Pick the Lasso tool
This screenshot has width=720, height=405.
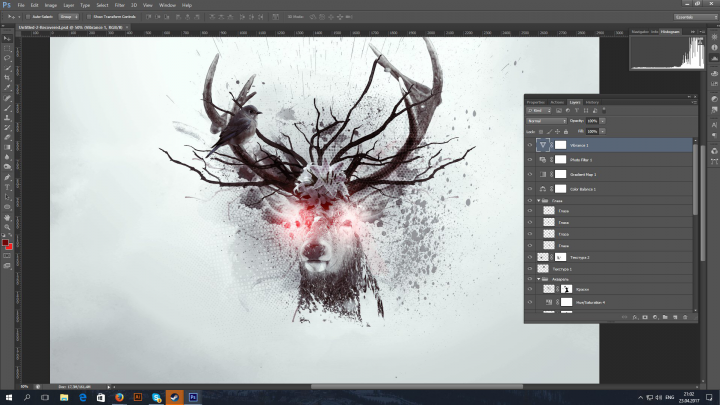coord(8,57)
